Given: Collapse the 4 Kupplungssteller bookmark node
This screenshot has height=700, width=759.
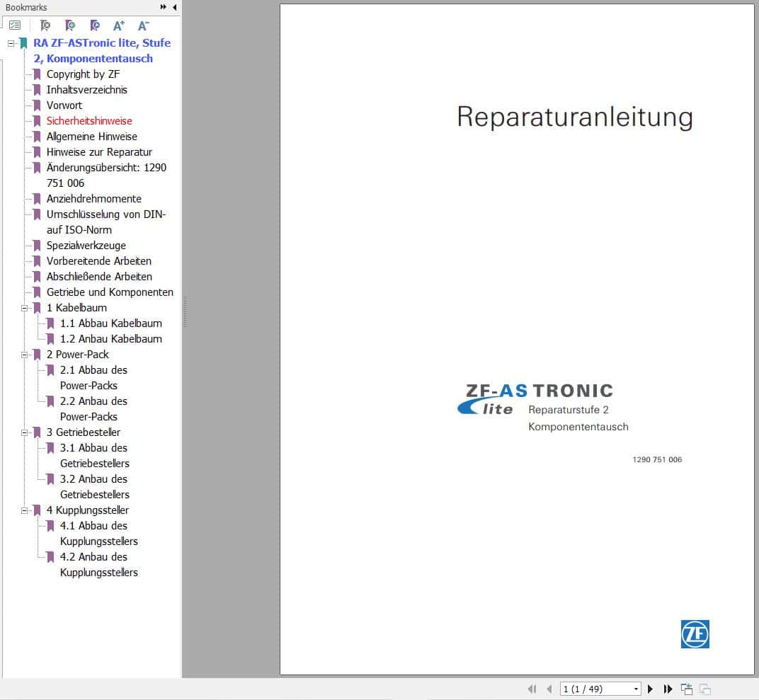Looking at the screenshot, I should [x=24, y=511].
